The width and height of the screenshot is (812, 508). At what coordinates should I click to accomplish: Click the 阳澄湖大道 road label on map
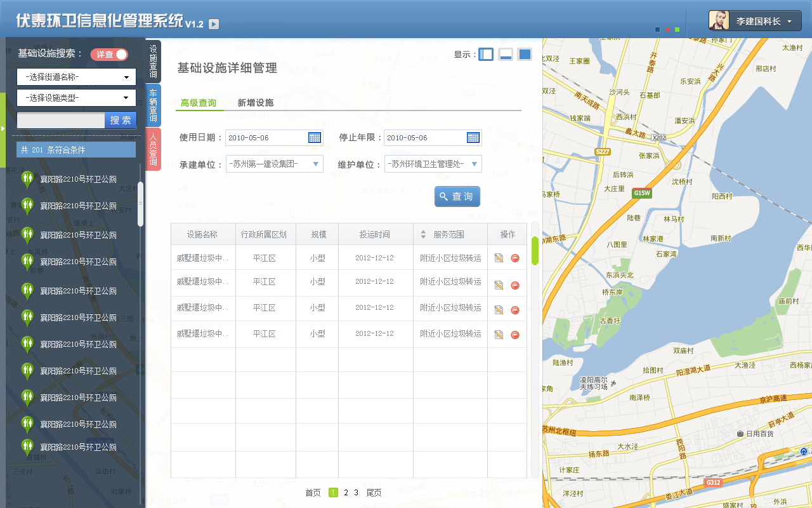[x=693, y=371]
